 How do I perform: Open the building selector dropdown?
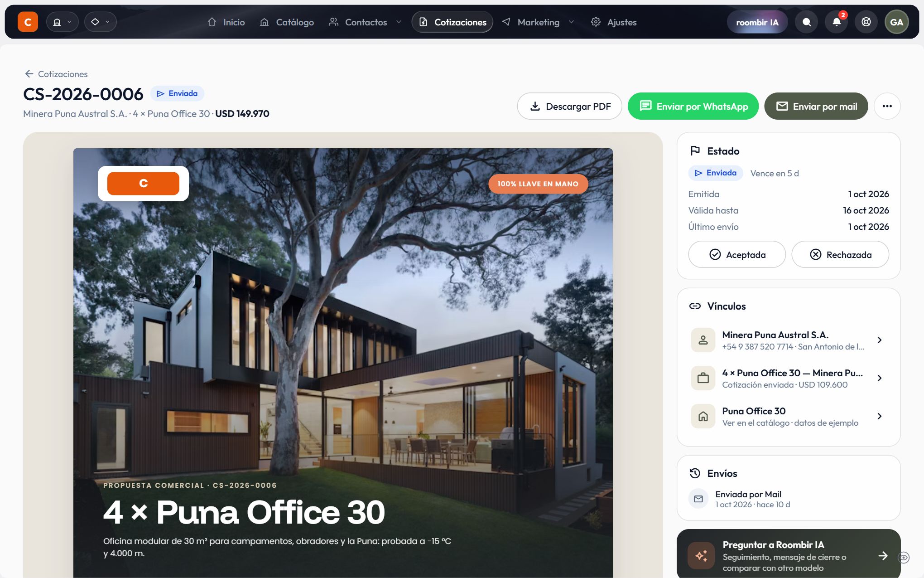tap(62, 22)
